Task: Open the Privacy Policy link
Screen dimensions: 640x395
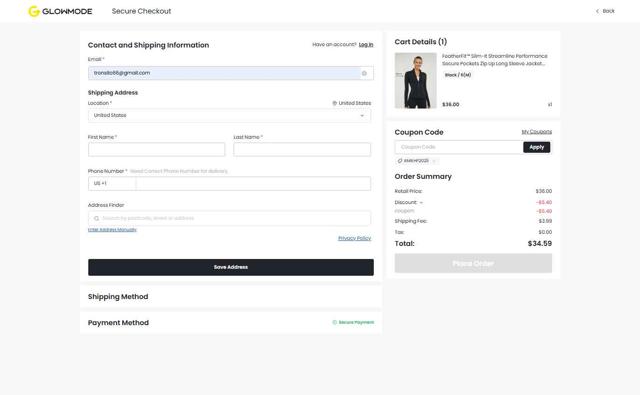Action: coord(354,238)
